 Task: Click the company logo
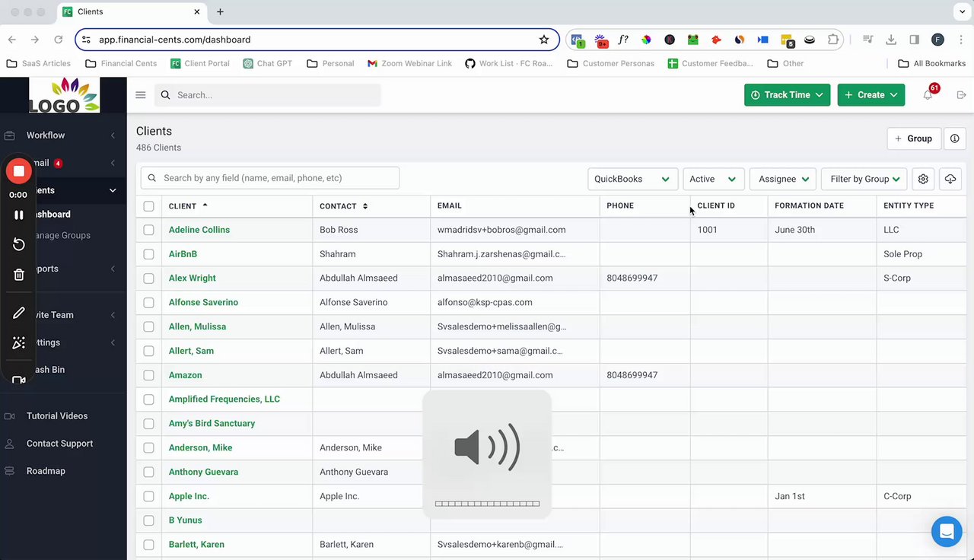[64, 95]
